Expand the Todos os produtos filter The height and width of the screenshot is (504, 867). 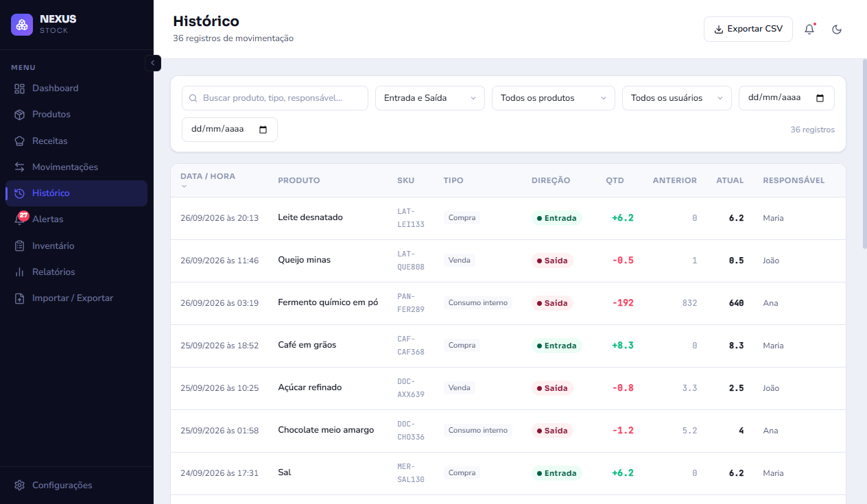pos(554,98)
